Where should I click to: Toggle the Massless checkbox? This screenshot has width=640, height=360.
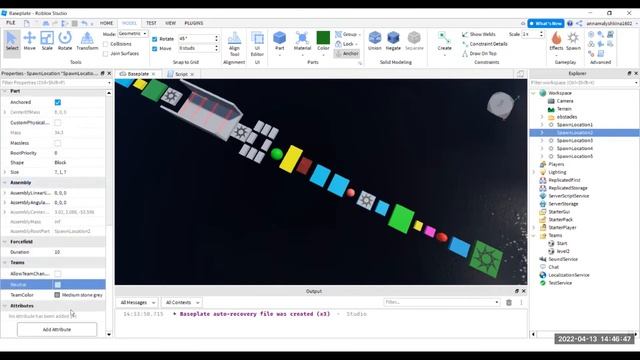(x=58, y=143)
